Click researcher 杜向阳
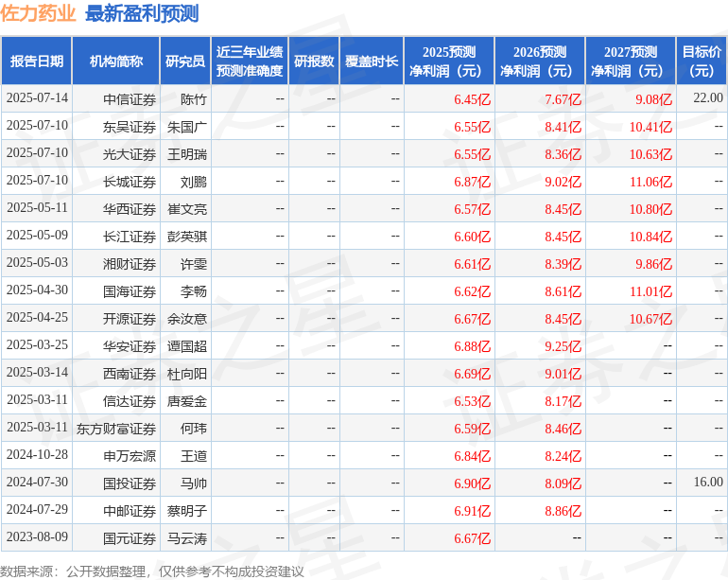728x580 pixels. [187, 373]
